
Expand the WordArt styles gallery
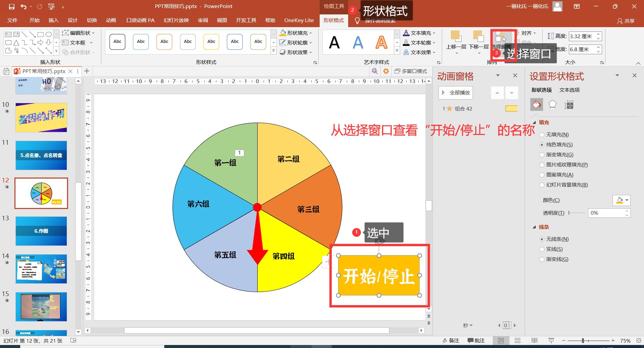[397, 51]
